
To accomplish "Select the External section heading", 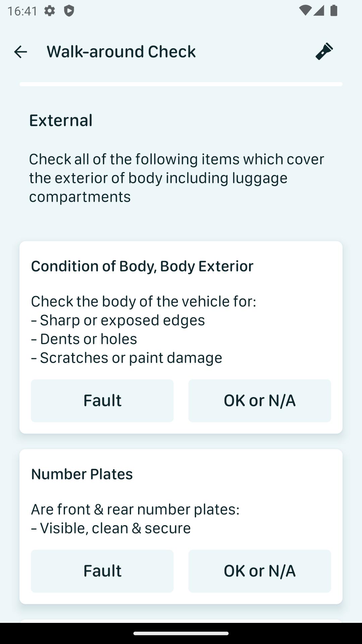I will click(x=61, y=120).
